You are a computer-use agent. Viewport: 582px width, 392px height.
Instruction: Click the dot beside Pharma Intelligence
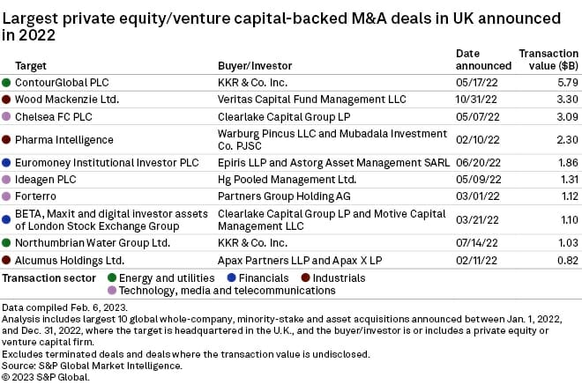[x=7, y=139]
